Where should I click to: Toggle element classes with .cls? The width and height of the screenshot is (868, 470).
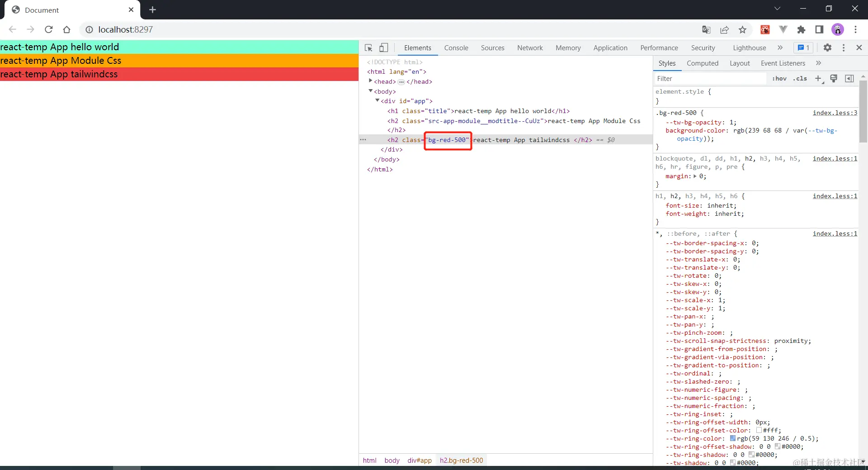tap(800, 78)
